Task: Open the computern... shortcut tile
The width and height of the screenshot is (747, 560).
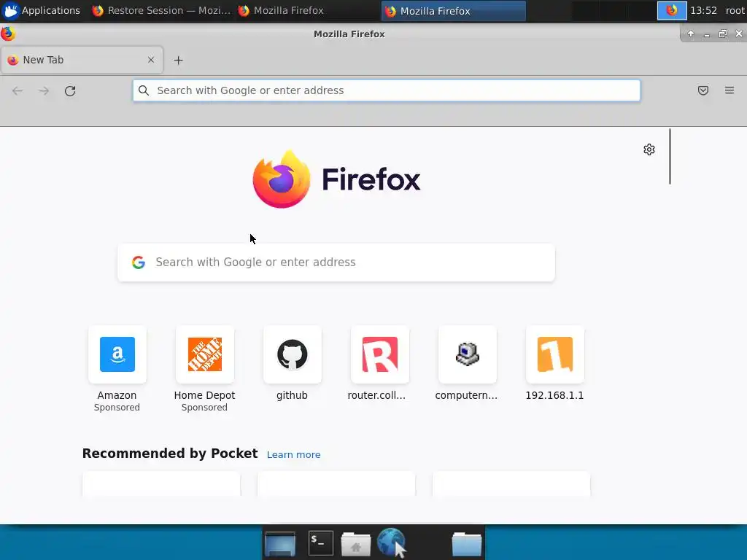Action: click(468, 354)
